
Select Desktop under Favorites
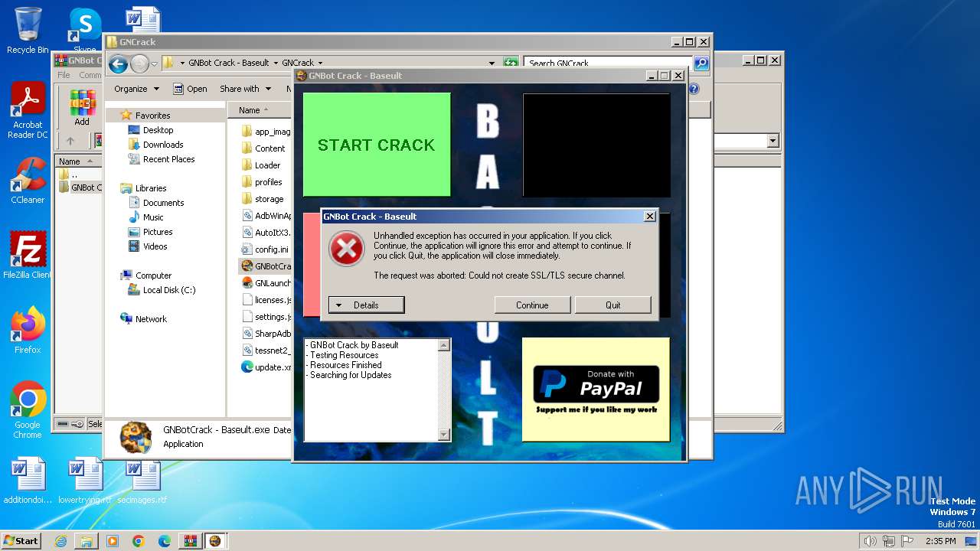pyautogui.click(x=158, y=130)
